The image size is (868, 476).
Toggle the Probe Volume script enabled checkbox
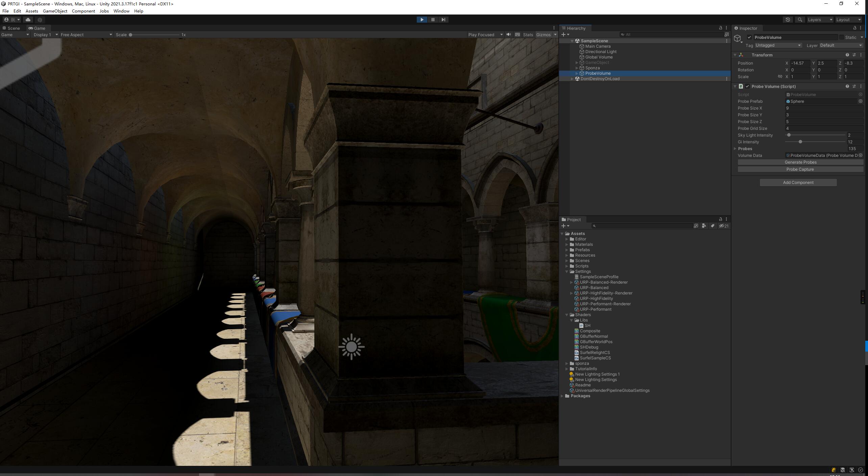point(747,86)
